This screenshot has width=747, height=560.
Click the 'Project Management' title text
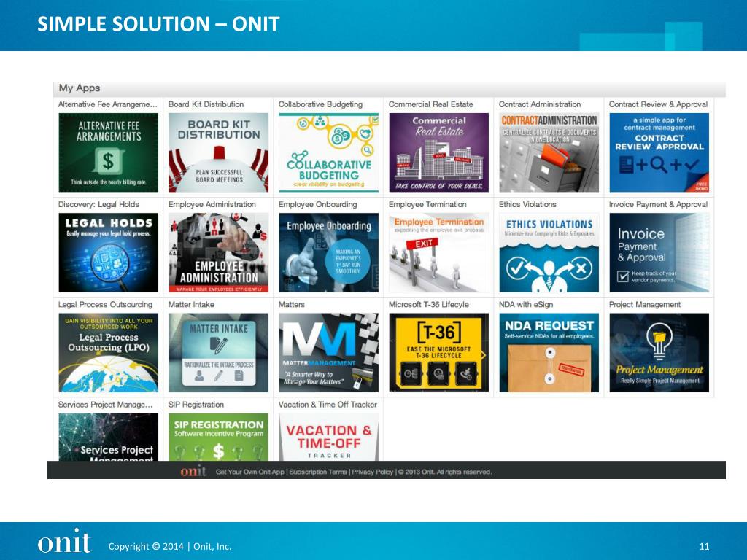click(x=645, y=304)
